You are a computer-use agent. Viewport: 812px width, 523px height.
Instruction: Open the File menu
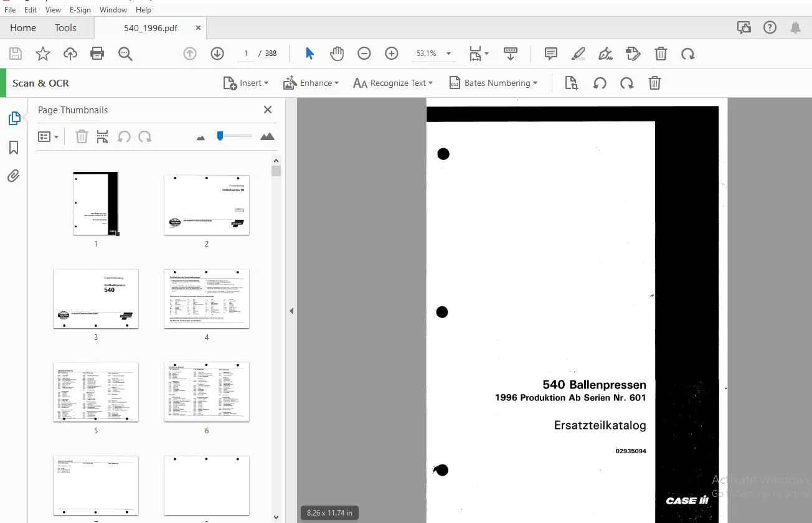(x=10, y=10)
